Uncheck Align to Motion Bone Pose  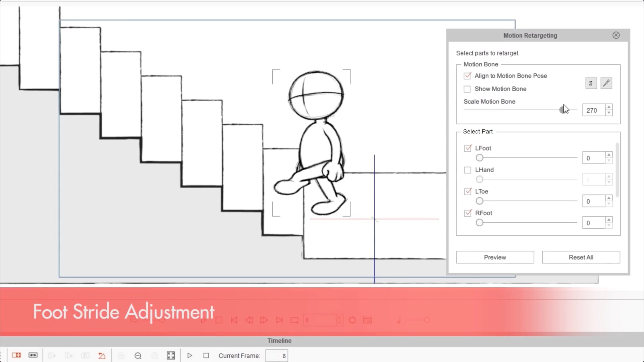point(467,76)
